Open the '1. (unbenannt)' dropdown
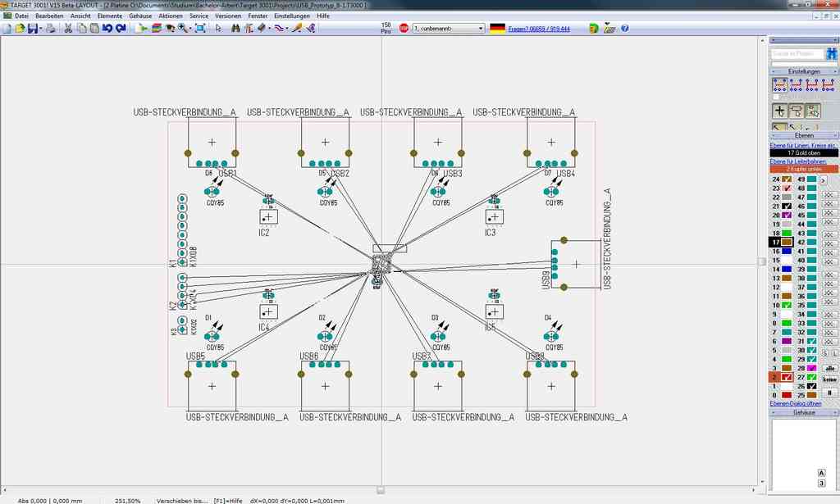 tap(449, 29)
